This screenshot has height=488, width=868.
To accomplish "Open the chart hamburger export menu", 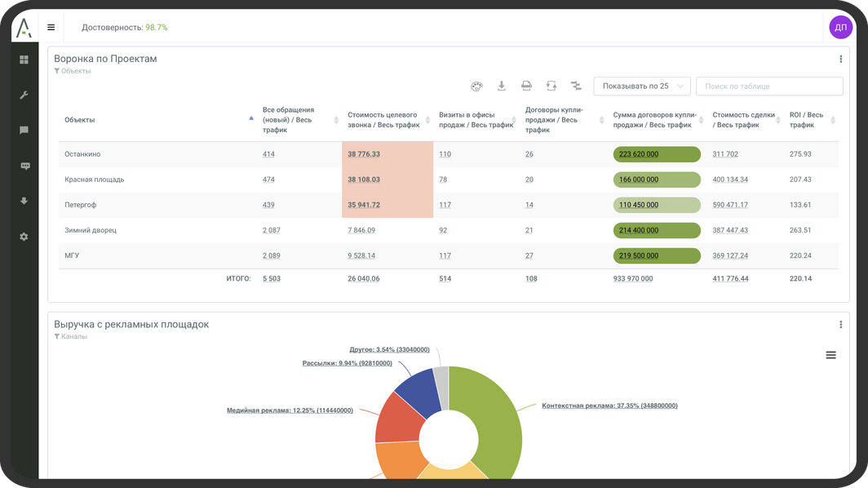I will (830, 355).
